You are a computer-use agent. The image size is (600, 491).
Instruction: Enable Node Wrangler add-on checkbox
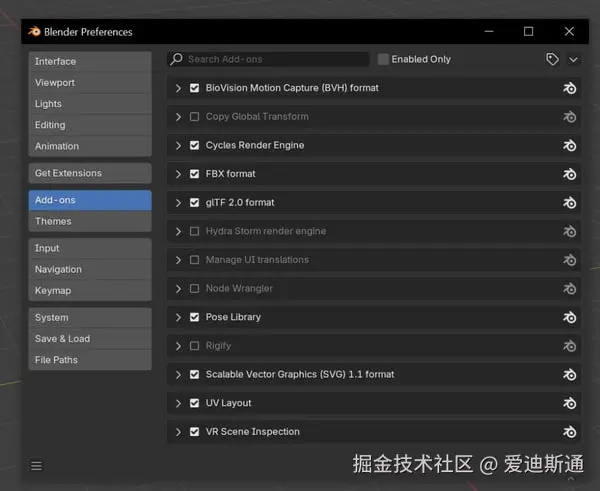(194, 289)
